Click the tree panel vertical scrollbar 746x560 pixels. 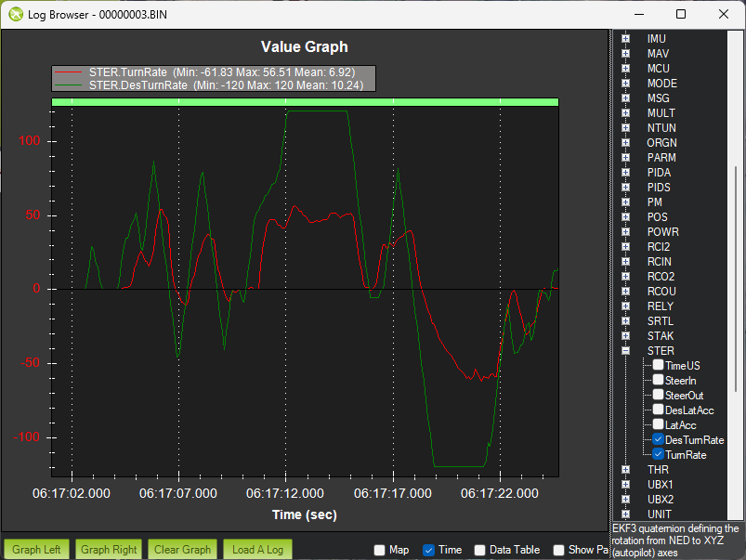[x=736, y=279]
